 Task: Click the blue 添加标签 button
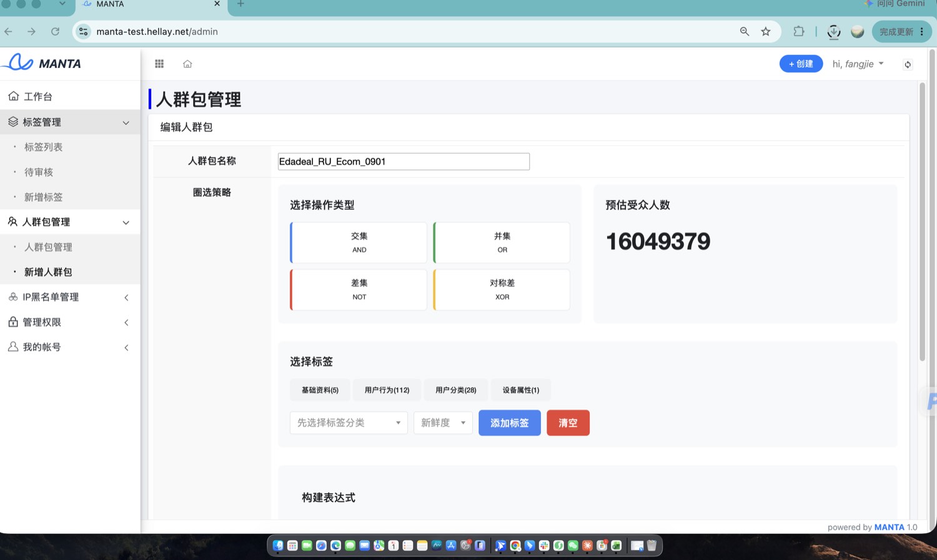[510, 423]
